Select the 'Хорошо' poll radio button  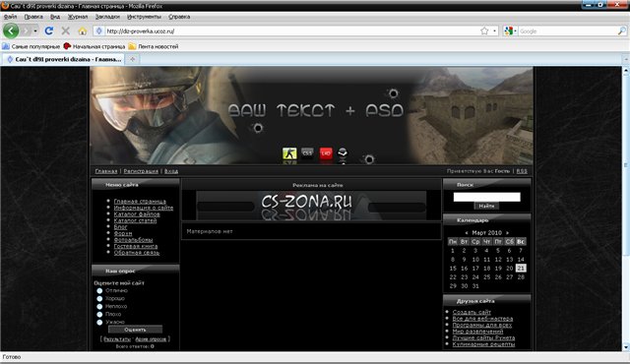pyautogui.click(x=99, y=299)
